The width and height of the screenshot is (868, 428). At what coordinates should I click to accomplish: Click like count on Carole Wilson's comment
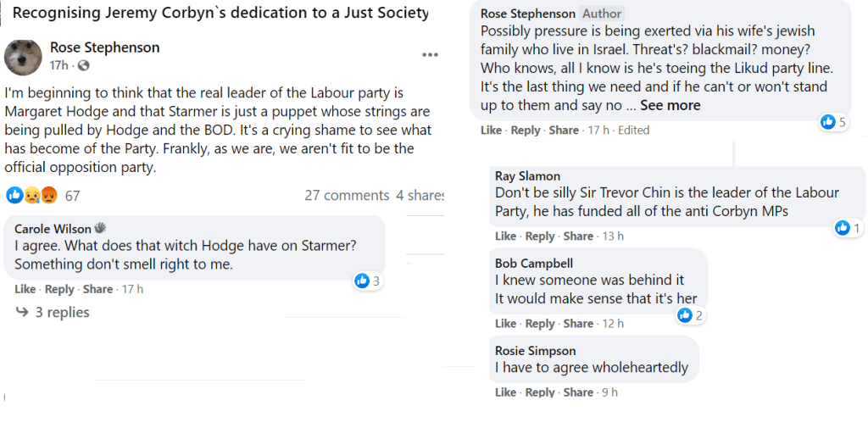pyautogui.click(x=368, y=281)
